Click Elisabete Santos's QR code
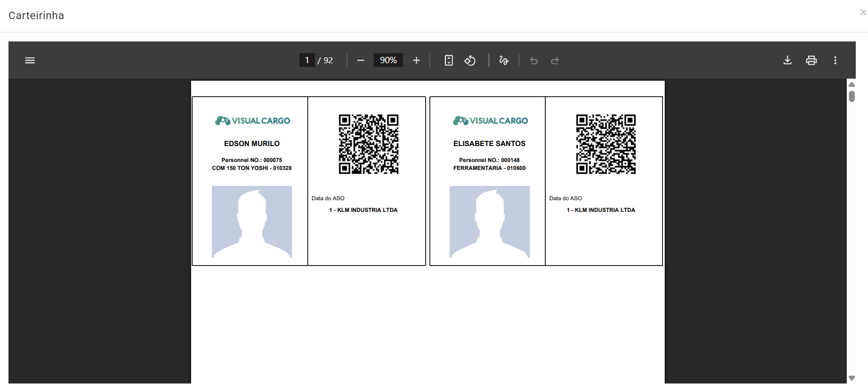 (606, 144)
